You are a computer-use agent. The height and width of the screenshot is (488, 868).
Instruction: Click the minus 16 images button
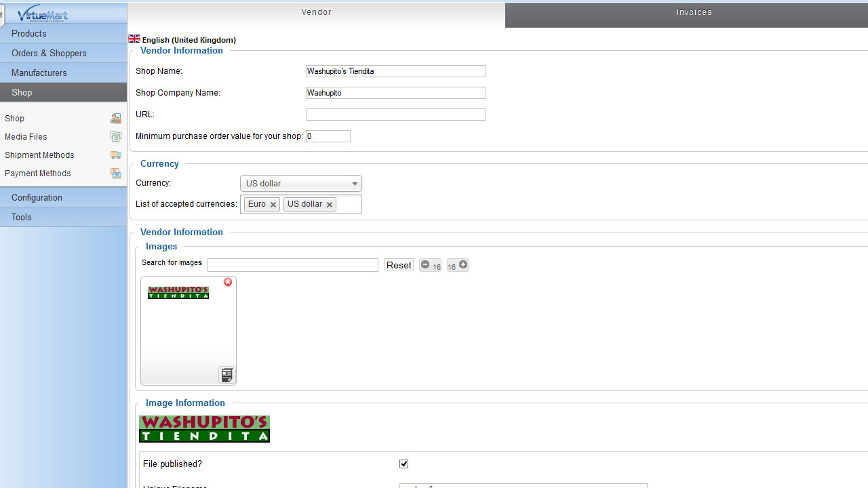[430, 265]
